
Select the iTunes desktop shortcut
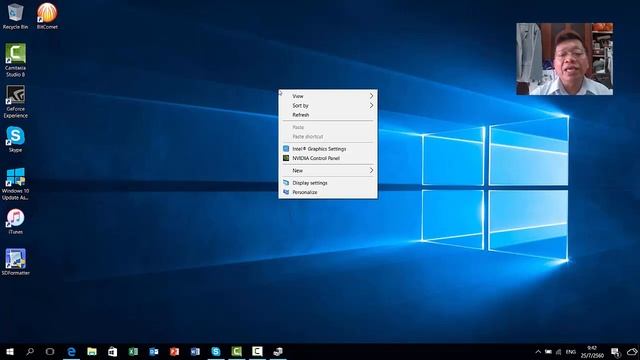coord(15,222)
